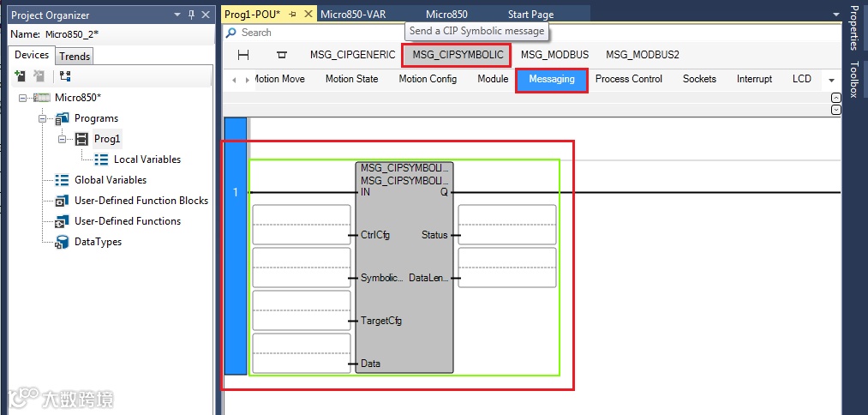This screenshot has height=415, width=868.
Task: Click the DataLength output variable box
Action: (507, 267)
